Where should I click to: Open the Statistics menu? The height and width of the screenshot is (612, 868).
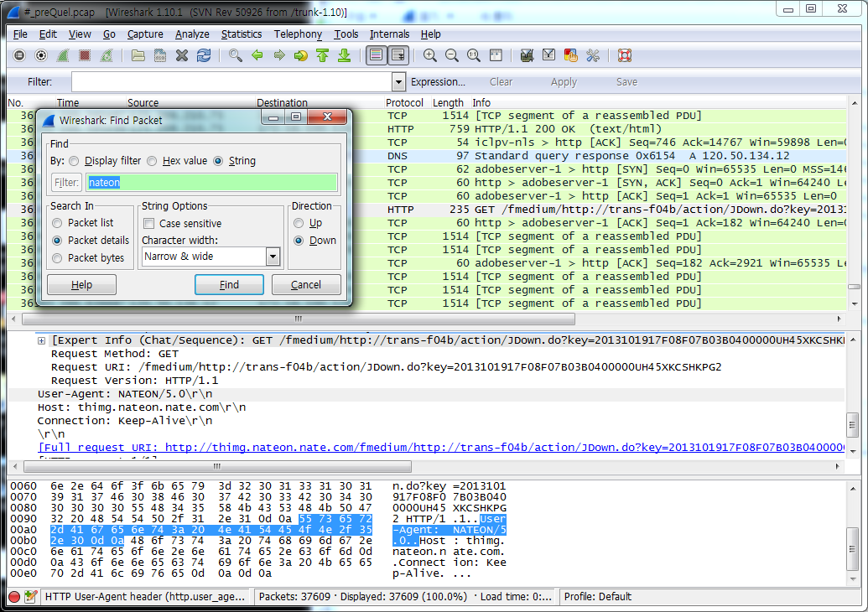pos(242,34)
